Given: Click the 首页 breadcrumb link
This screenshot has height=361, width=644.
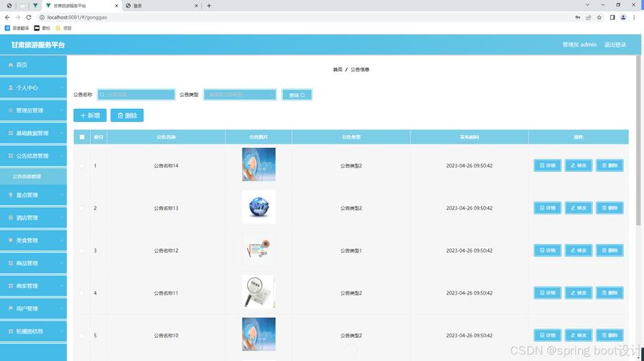Looking at the screenshot, I should [338, 69].
